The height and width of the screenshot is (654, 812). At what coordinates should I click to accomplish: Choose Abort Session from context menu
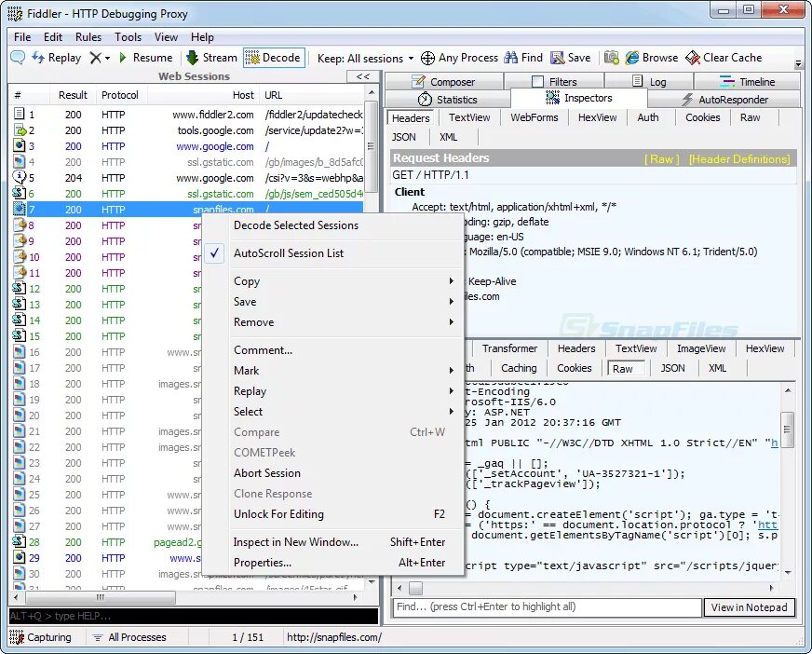click(333, 473)
